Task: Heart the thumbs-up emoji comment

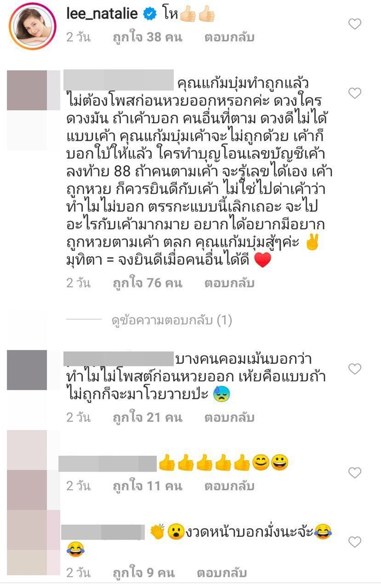Action: 354,473
